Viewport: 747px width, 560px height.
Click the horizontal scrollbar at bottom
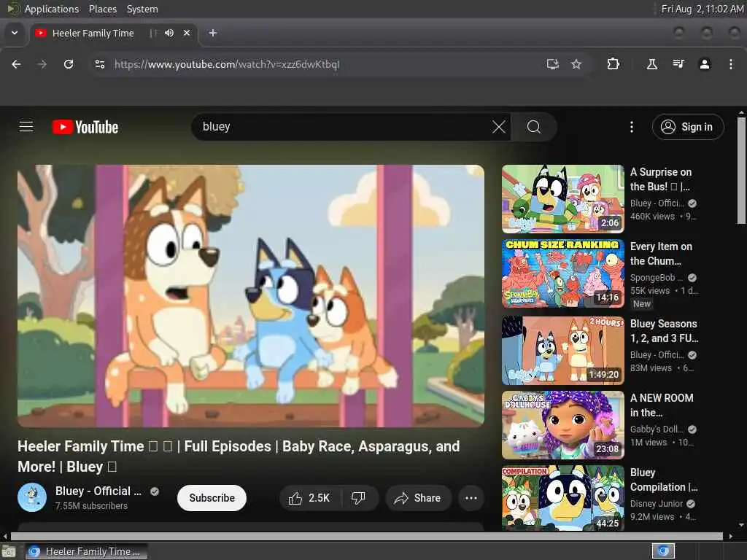point(366,536)
